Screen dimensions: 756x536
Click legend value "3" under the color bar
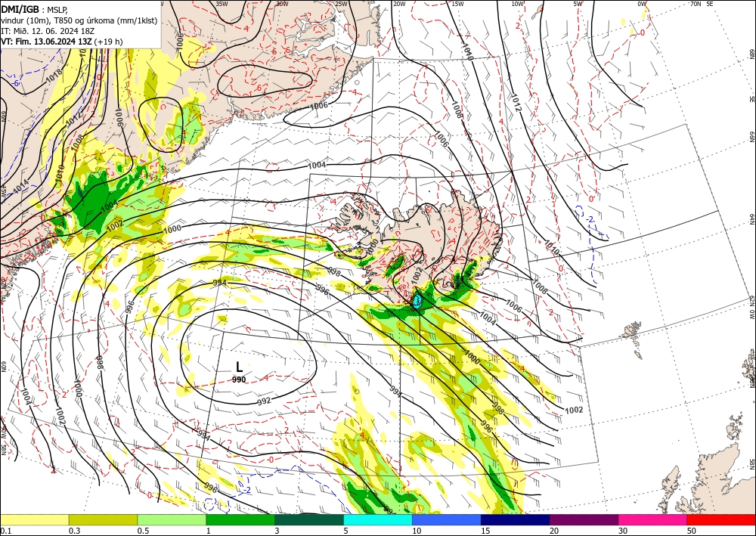[x=277, y=531]
